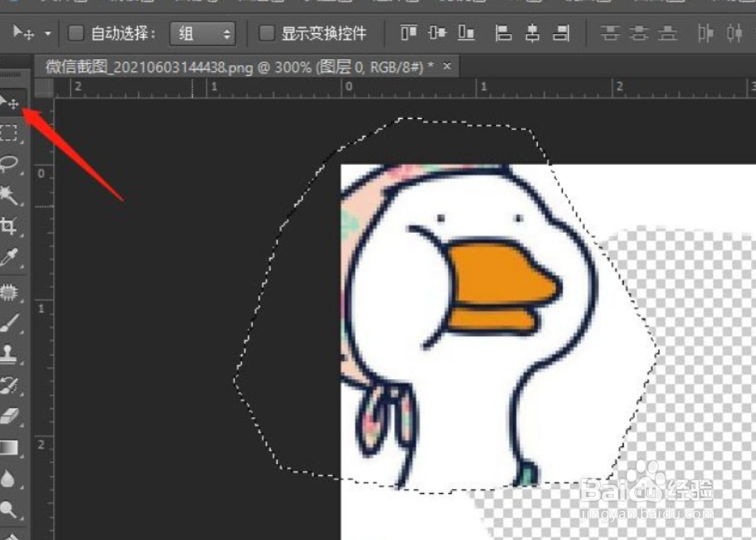Select the Move tool in the left toolbox
Screen dimensions: 756x540
coord(10,102)
